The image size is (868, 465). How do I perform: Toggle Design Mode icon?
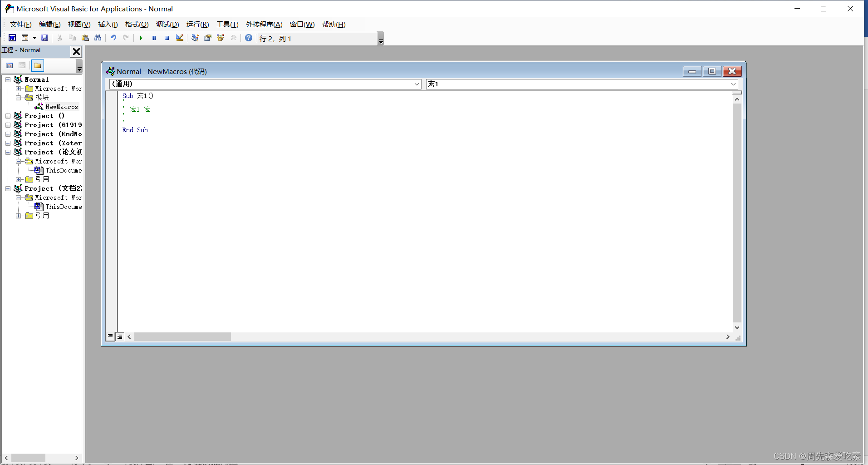pyautogui.click(x=180, y=38)
